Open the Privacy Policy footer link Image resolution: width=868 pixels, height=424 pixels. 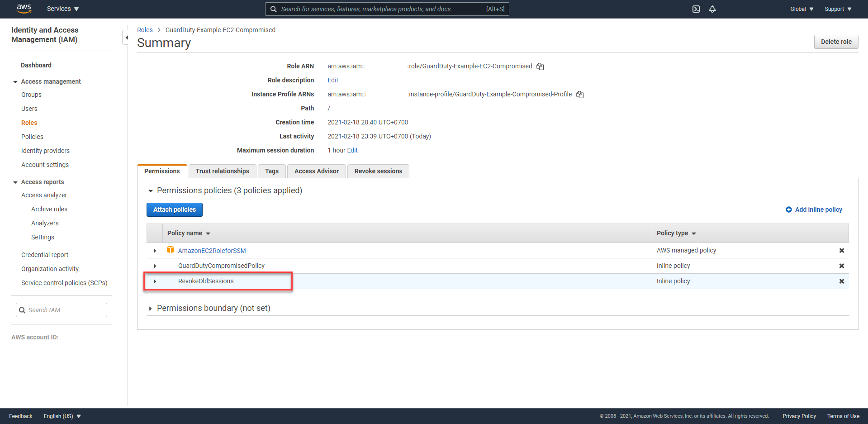pyautogui.click(x=799, y=416)
